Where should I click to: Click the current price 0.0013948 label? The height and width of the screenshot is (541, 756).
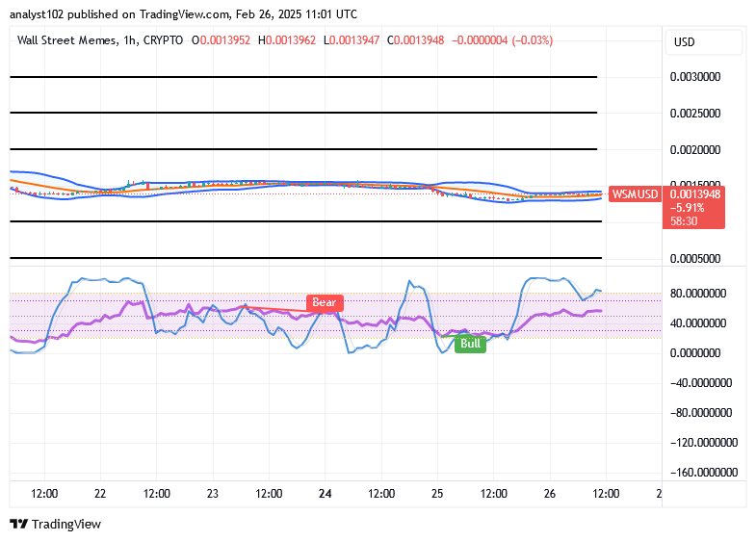[694, 194]
